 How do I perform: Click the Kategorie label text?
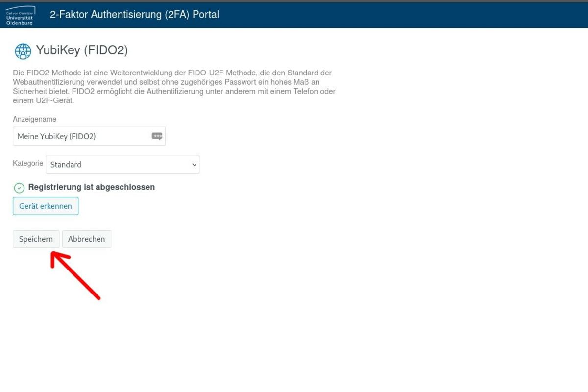[28, 163]
